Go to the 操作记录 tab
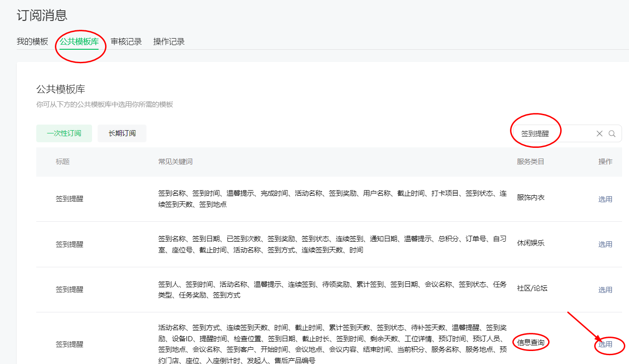The image size is (629, 364). coord(169,41)
